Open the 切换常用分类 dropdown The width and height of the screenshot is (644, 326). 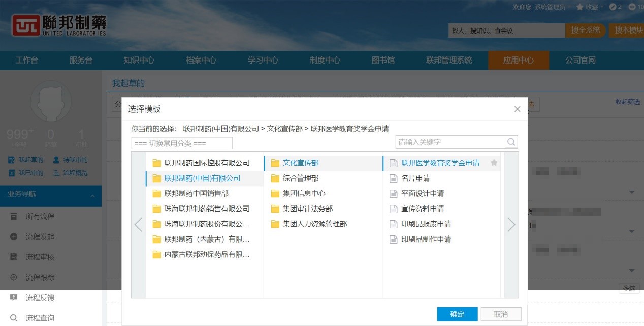[x=182, y=143]
